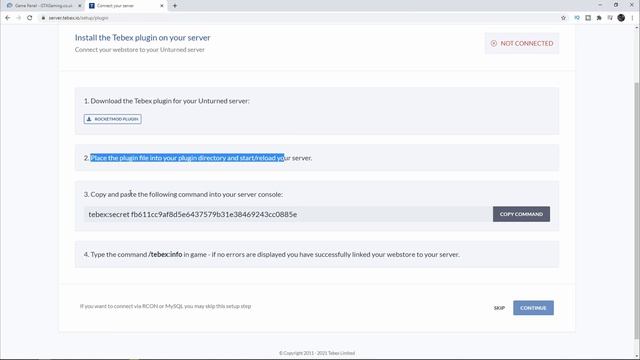This screenshot has width=640, height=360.
Task: Click the Tebex Limited copyright footer text
Action: [317, 353]
